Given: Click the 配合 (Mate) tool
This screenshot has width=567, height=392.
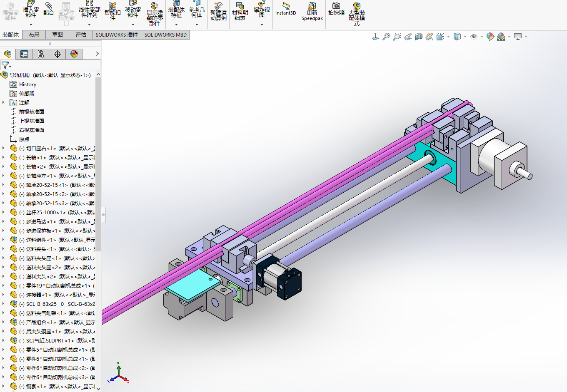Looking at the screenshot, I should pos(49,10).
